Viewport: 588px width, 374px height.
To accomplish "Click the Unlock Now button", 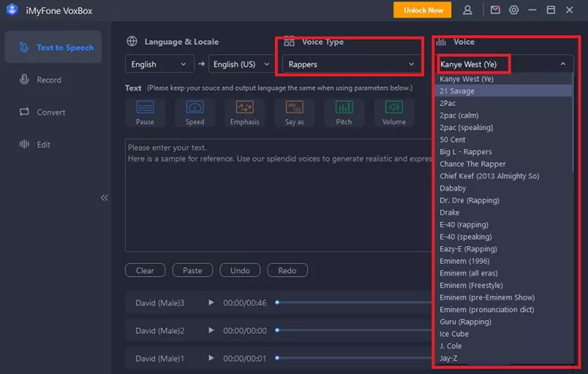I will [x=423, y=10].
